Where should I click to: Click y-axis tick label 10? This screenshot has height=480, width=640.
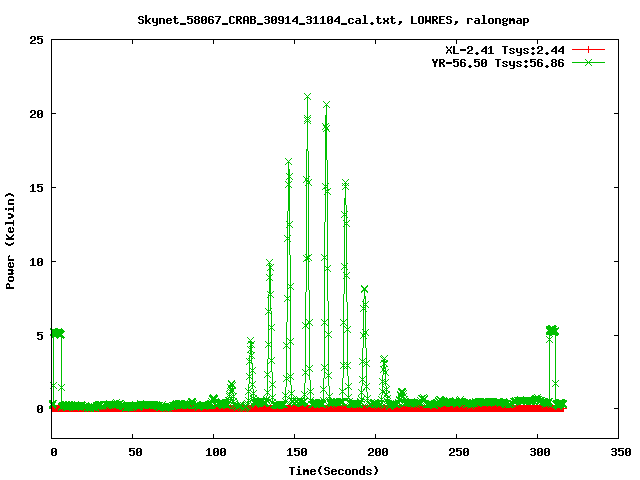[36, 262]
